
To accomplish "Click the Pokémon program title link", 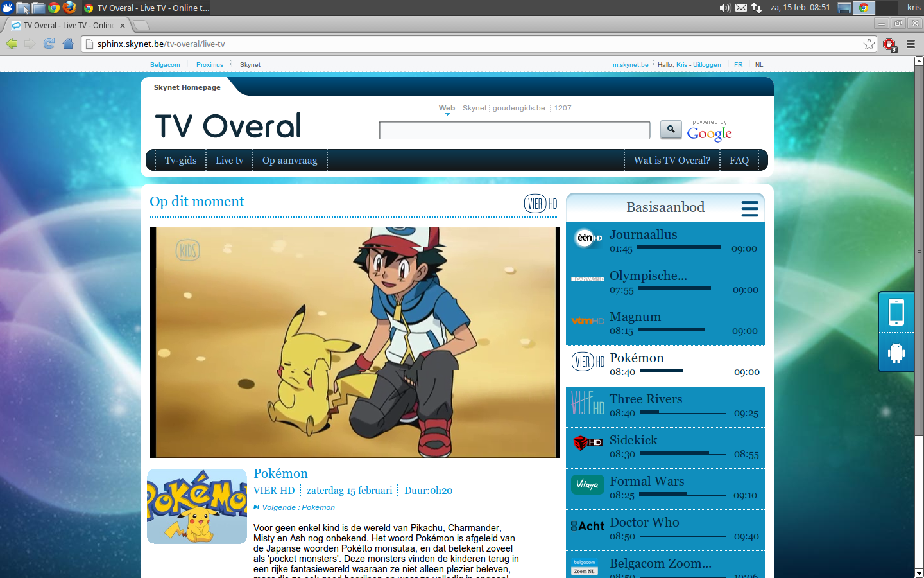I will click(280, 473).
